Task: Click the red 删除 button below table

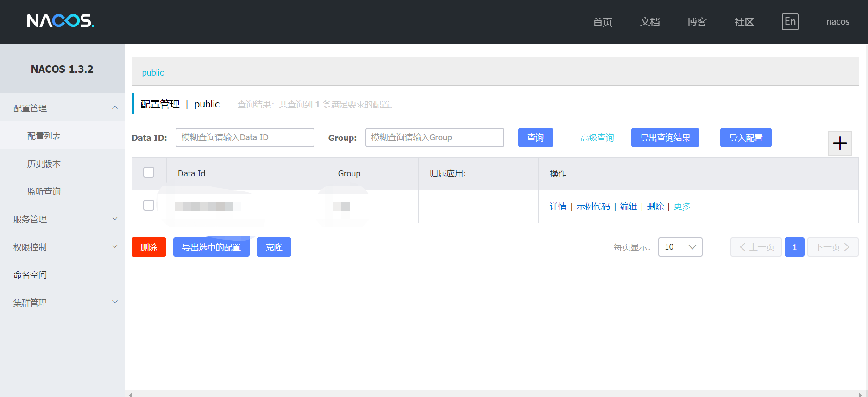Action: pyautogui.click(x=149, y=247)
